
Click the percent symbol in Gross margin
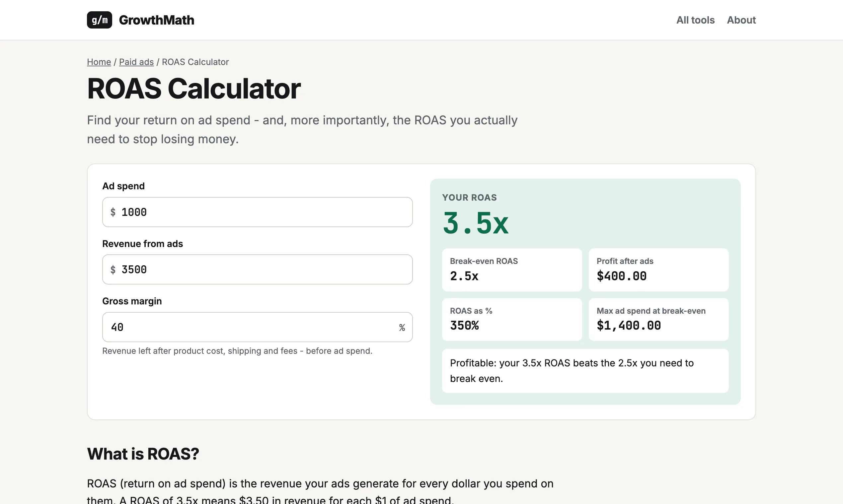[x=402, y=327]
